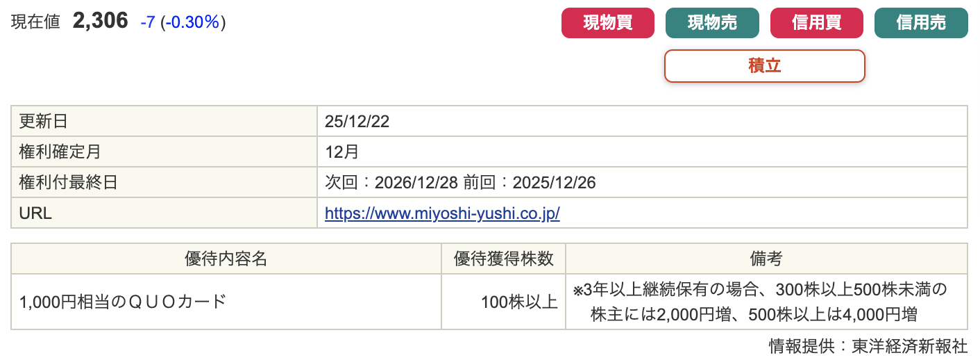Open the 信用買 margin buy order
The width and height of the screenshot is (980, 360).
[x=816, y=23]
